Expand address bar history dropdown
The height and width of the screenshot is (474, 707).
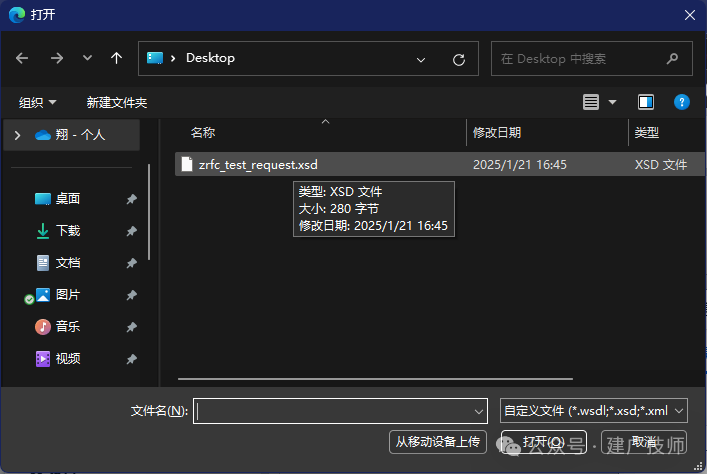(x=421, y=60)
